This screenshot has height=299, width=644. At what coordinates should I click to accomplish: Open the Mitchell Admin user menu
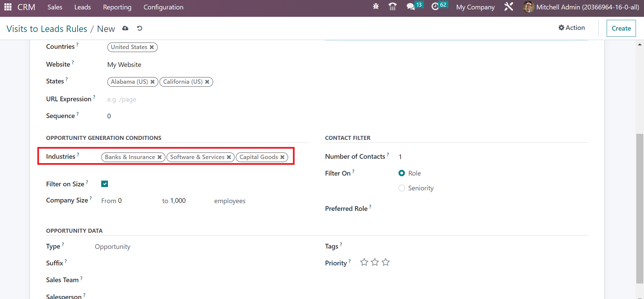(581, 7)
